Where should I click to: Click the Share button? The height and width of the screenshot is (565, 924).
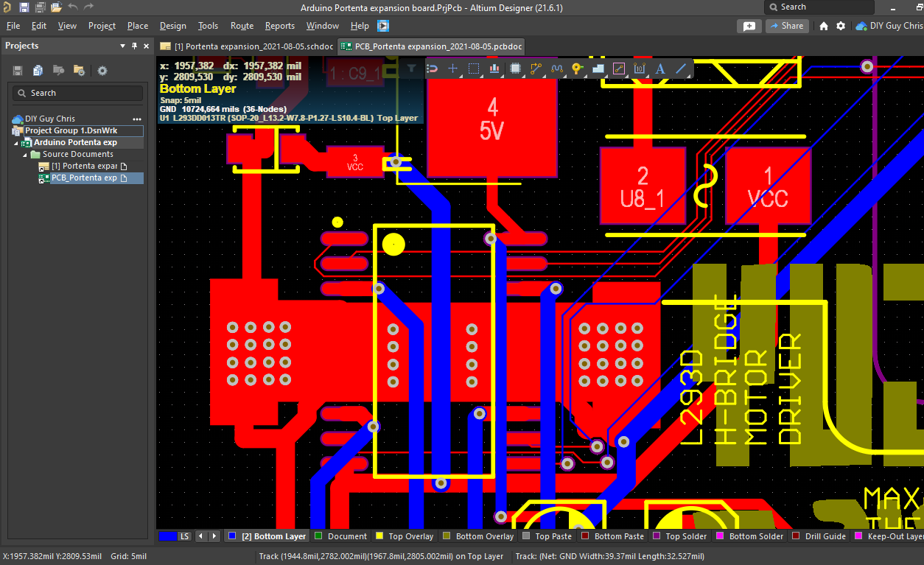point(787,25)
